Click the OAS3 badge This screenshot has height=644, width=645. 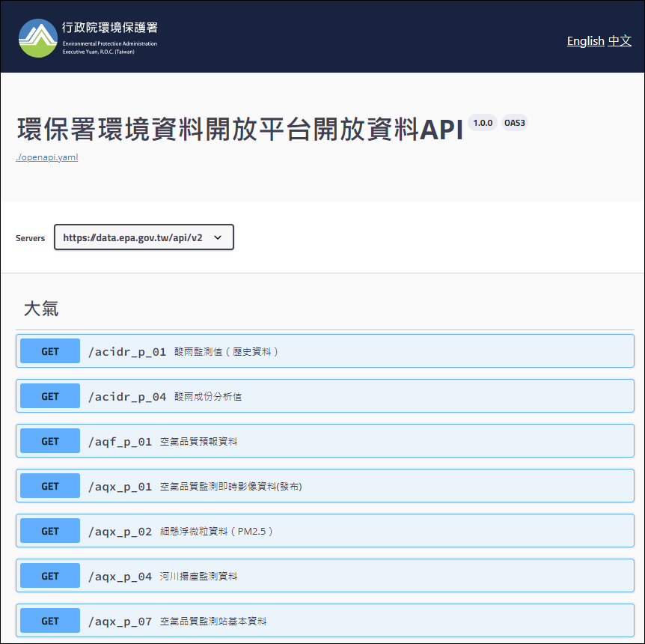coord(515,123)
